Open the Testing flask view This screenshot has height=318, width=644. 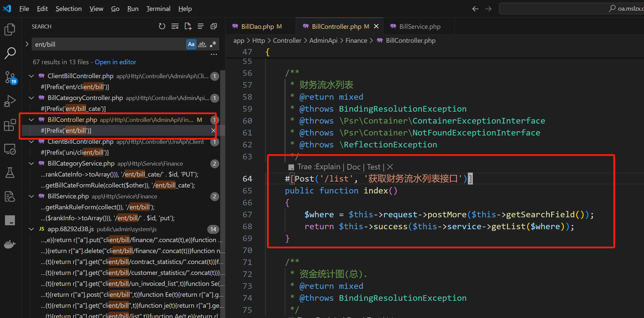[10, 173]
